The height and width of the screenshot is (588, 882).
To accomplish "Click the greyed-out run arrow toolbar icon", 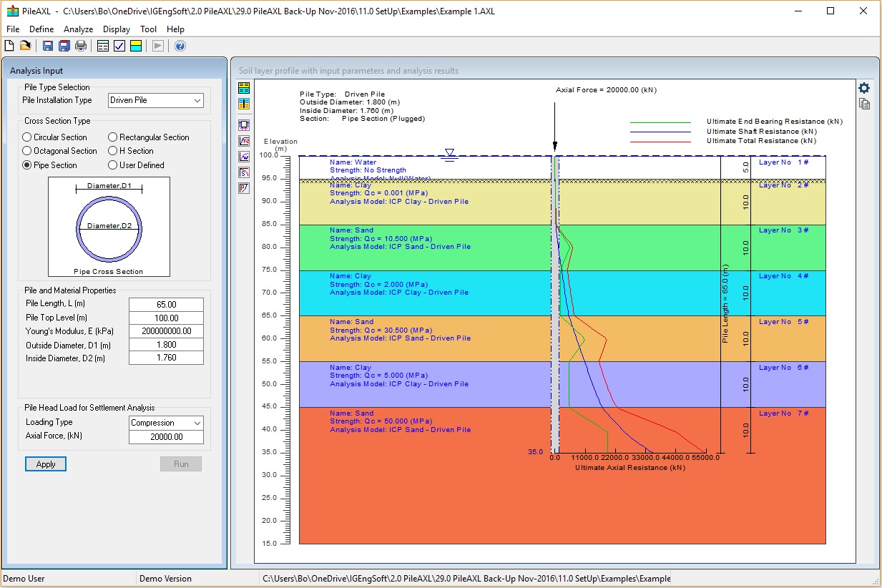I will (x=158, y=46).
